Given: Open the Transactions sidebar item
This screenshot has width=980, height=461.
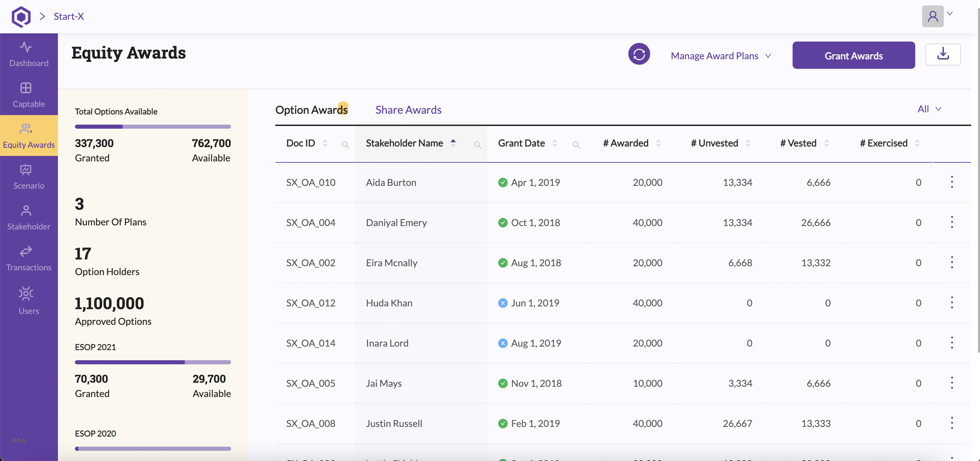Looking at the screenshot, I should point(29,258).
